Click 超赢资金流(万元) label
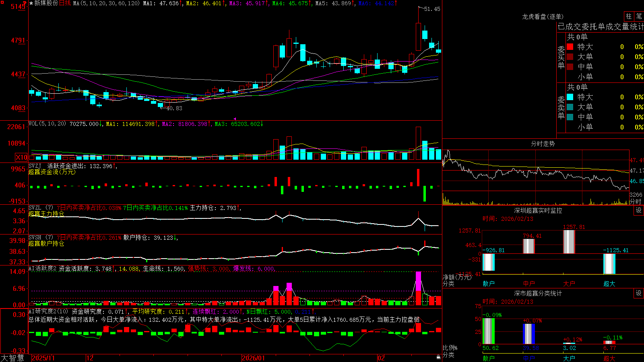 [x=52, y=172]
